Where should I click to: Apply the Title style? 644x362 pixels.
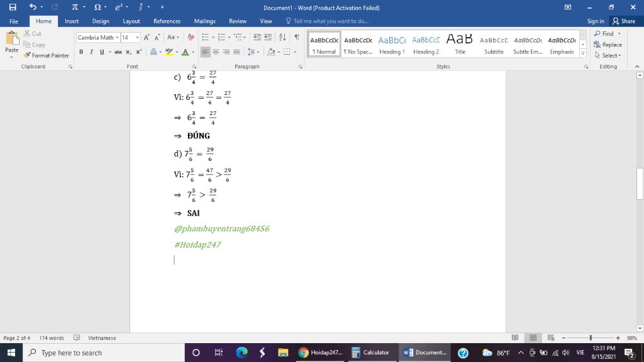(460, 45)
